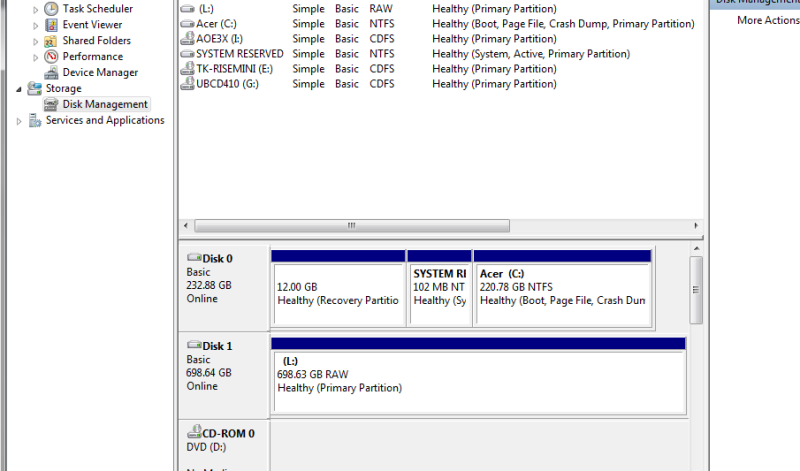Click the 'Acer (C:)' volume name

pyautogui.click(x=216, y=23)
